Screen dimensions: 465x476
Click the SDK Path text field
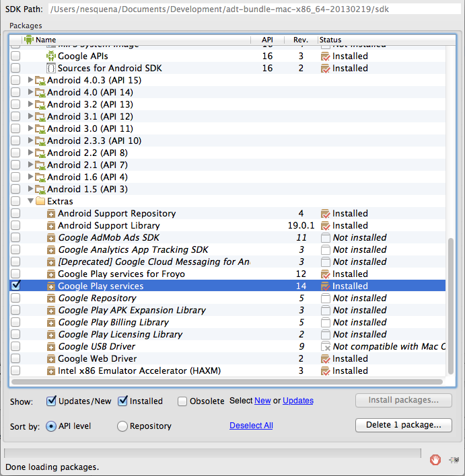click(254, 9)
